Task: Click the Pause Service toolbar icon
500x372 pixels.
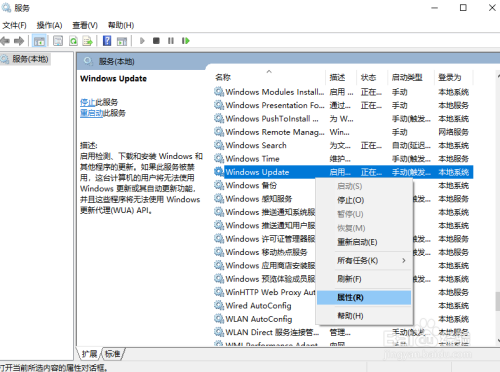Action: (x=171, y=41)
